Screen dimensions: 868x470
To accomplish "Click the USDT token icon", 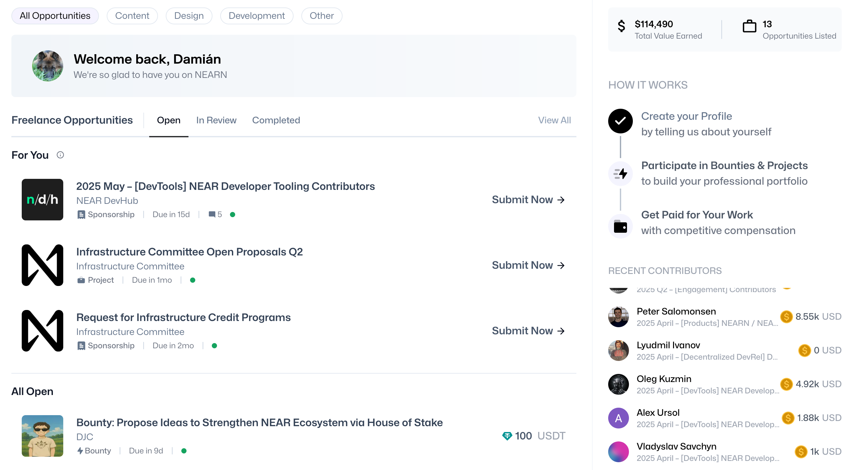I will click(x=507, y=436).
